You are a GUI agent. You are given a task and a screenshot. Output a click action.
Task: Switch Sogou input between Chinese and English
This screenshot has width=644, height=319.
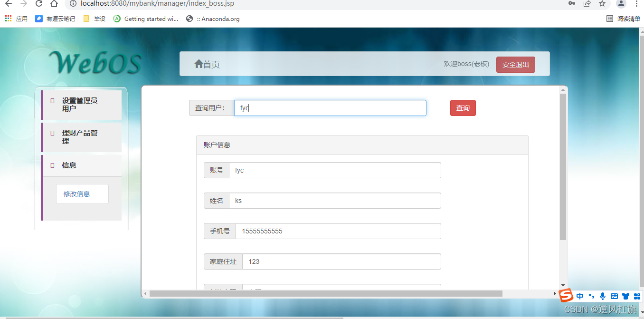click(580, 296)
